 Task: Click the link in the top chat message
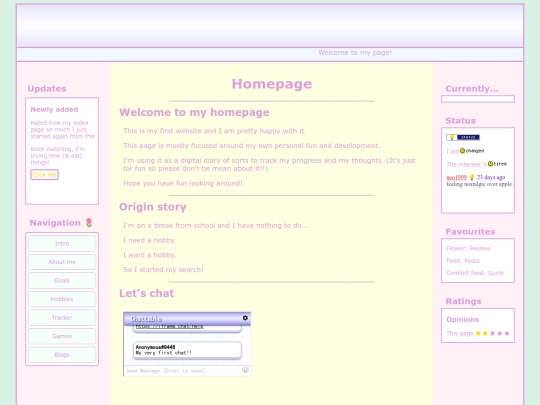click(169, 326)
